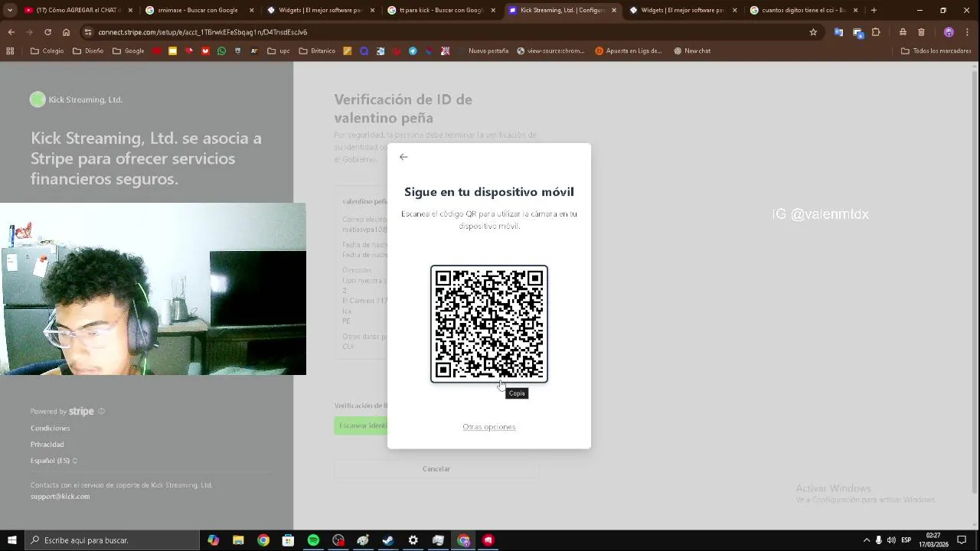Open the Otras opciones link
The height and width of the screenshot is (551, 980).
(489, 427)
